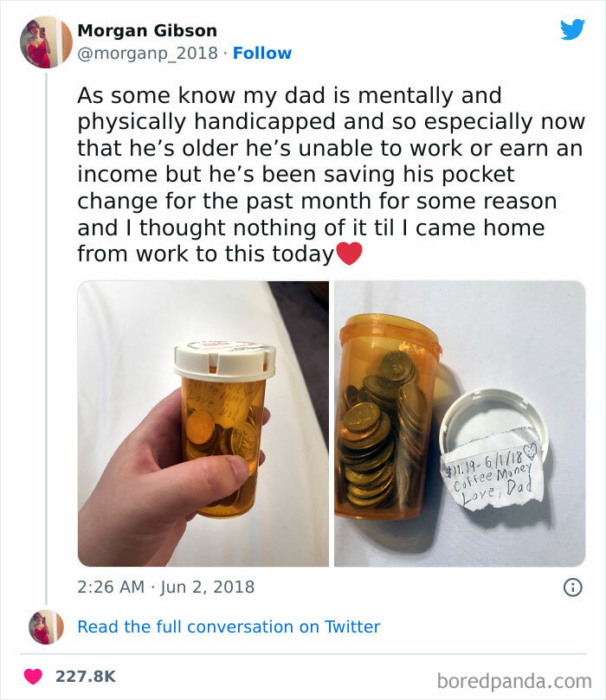The width and height of the screenshot is (606, 700).
Task: Click the blue Twitter bird logo
Action: pyautogui.click(x=572, y=29)
